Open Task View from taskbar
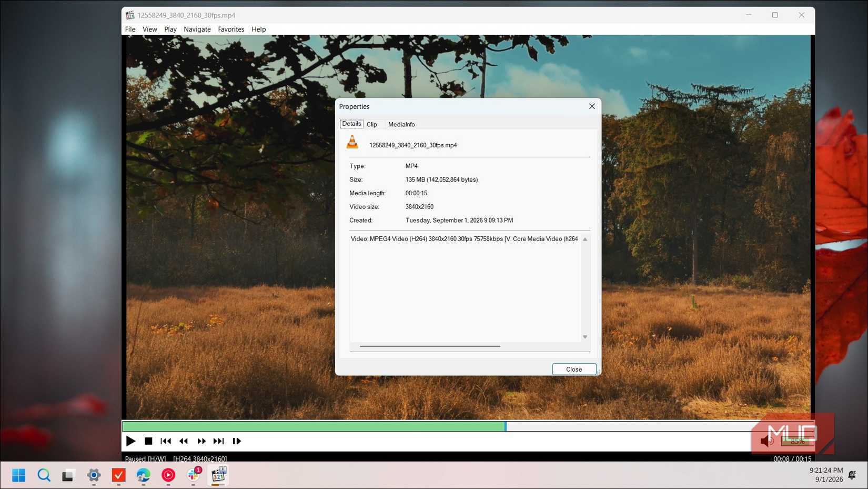Screen dimensions: 868x489 [68, 475]
